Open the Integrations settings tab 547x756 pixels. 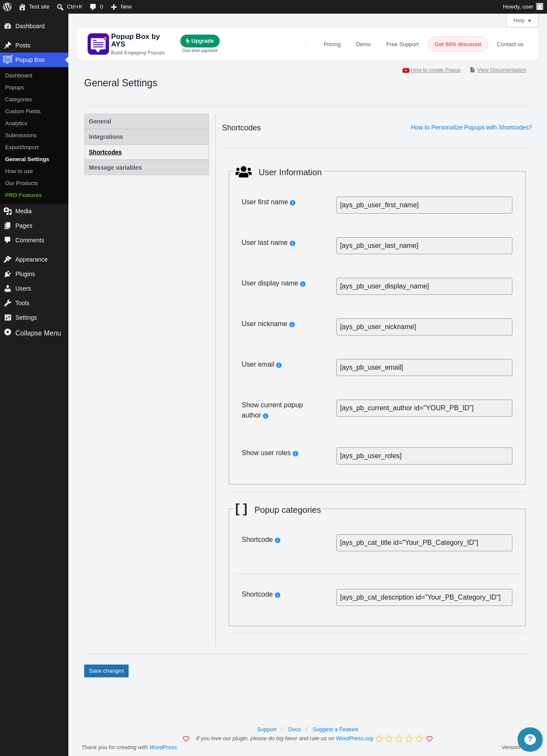point(147,137)
